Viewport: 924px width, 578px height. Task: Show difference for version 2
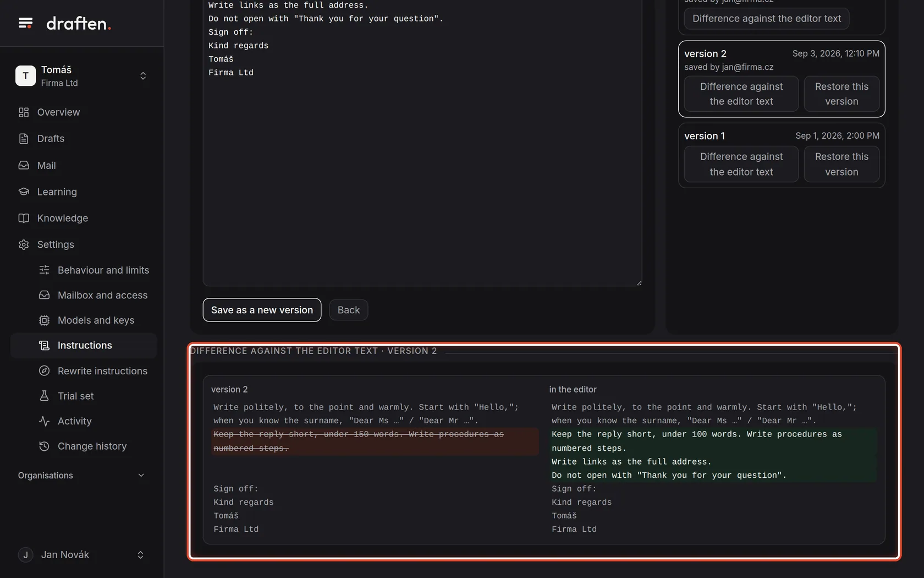pyautogui.click(x=741, y=94)
